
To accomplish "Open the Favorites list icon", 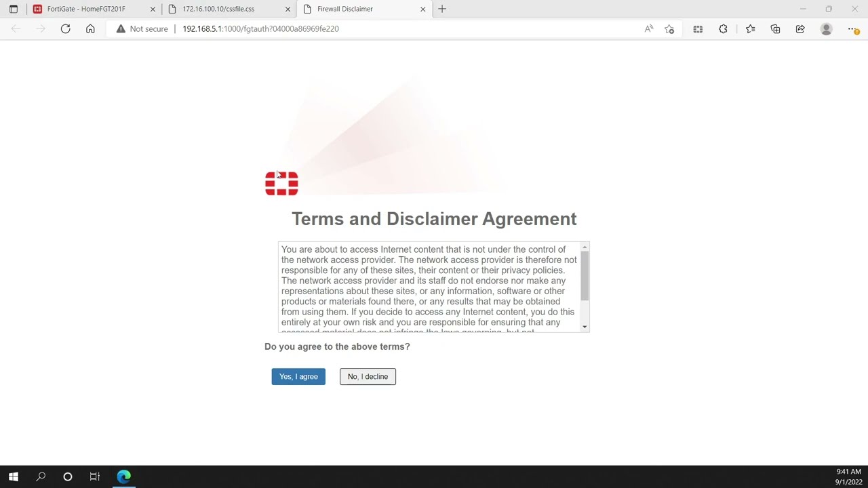I will pos(750,28).
